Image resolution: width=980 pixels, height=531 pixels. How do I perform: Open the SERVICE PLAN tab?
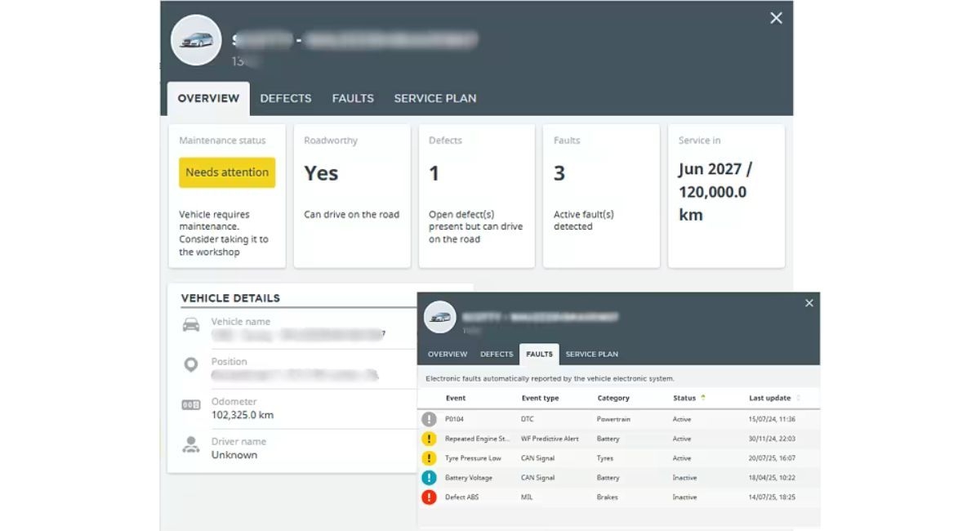tap(434, 98)
